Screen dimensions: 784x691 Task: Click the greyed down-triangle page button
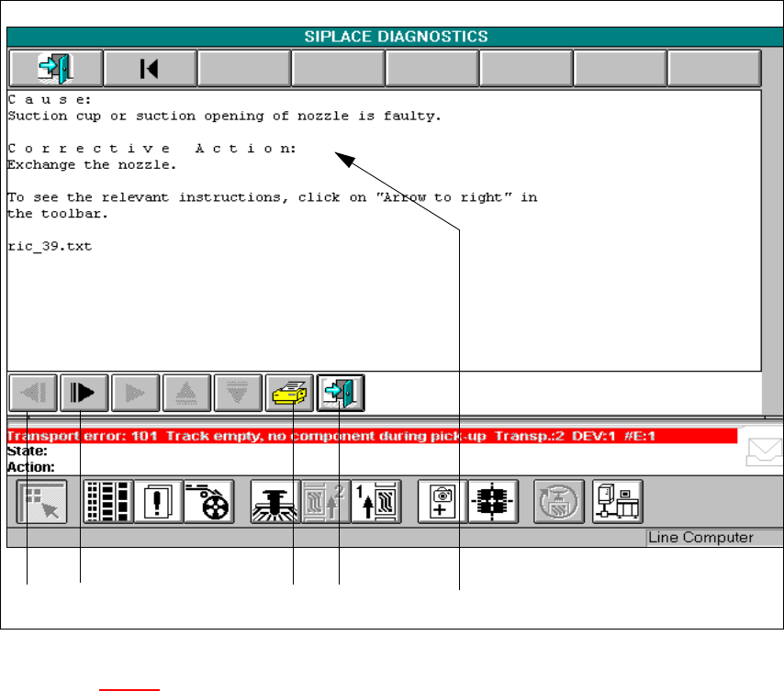pos(238,393)
